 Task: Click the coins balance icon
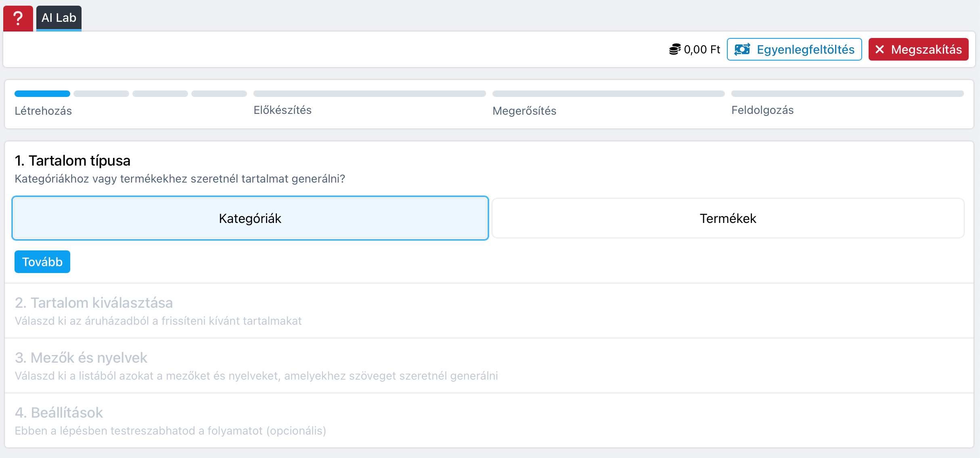coord(674,50)
